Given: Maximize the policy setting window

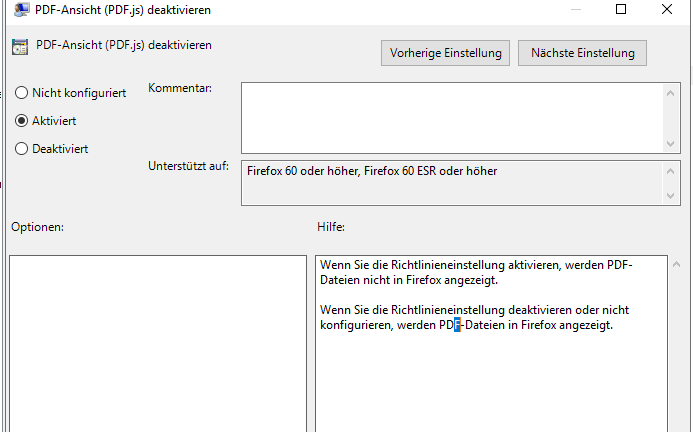Looking at the screenshot, I should (x=621, y=10).
